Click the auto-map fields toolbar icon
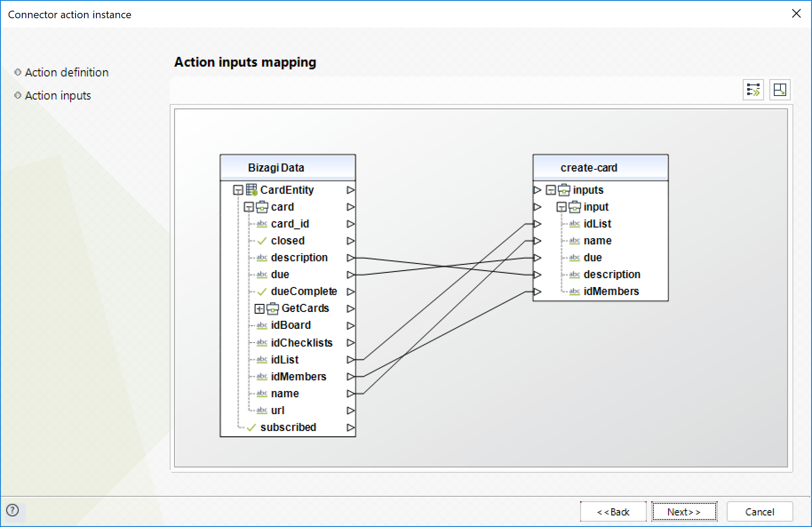 [753, 90]
